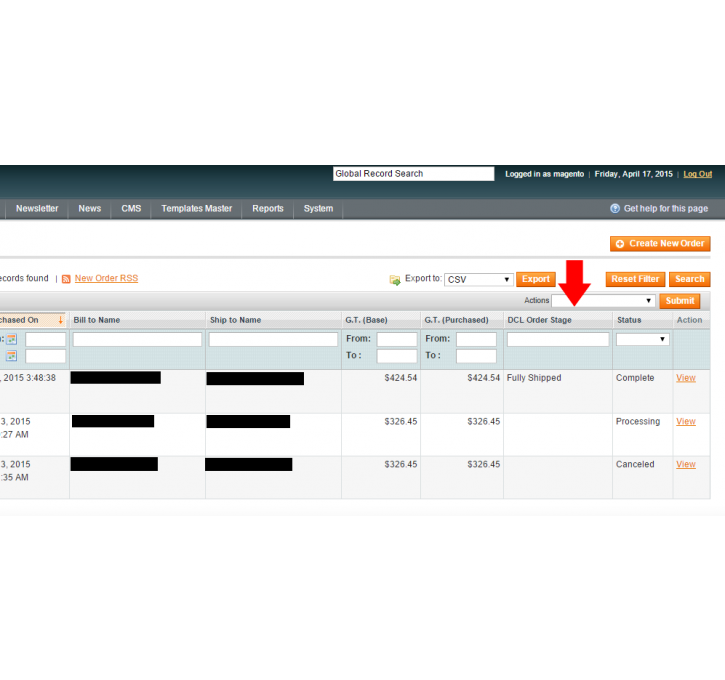The width and height of the screenshot is (725, 680).
Task: Open the Export to CSV dropdown
Action: [x=479, y=279]
